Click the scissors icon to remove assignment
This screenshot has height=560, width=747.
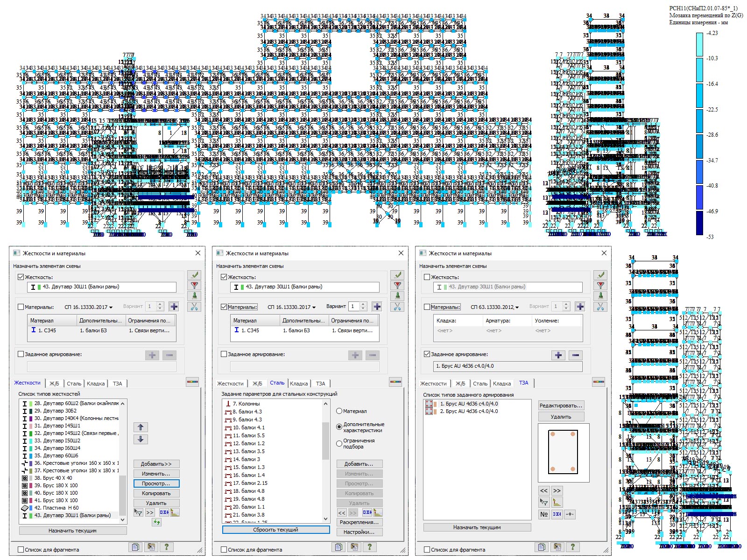pyautogui.click(x=194, y=306)
